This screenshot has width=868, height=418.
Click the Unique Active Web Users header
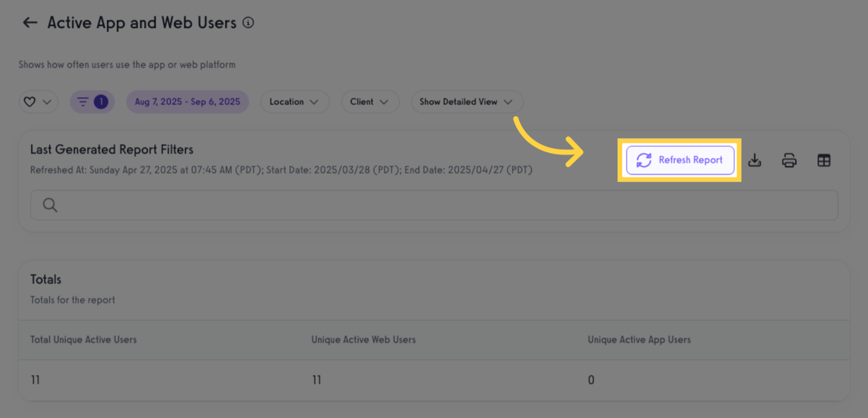(x=363, y=340)
